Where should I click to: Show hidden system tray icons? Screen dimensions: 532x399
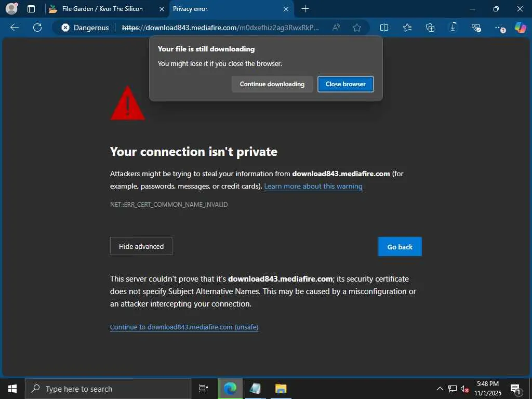tap(440, 389)
